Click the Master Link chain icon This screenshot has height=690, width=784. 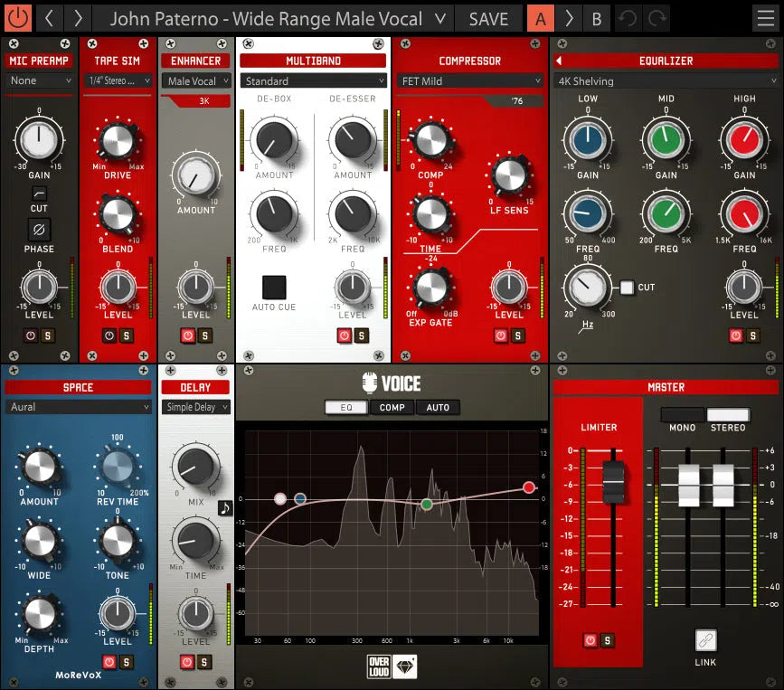tap(705, 640)
